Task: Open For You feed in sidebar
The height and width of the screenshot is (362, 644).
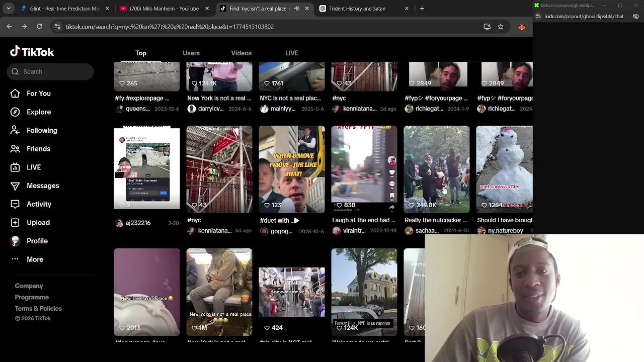Action: pos(38,94)
